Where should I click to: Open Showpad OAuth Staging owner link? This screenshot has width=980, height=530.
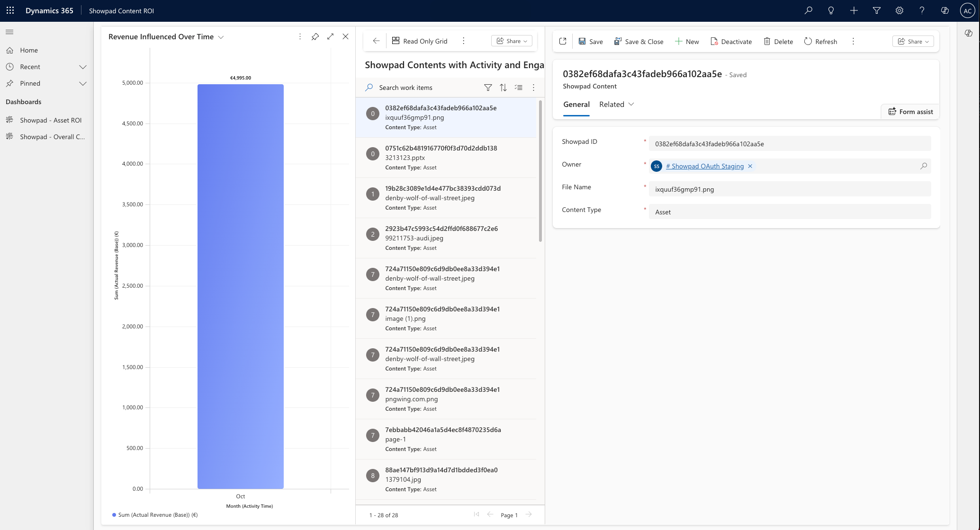click(x=704, y=166)
